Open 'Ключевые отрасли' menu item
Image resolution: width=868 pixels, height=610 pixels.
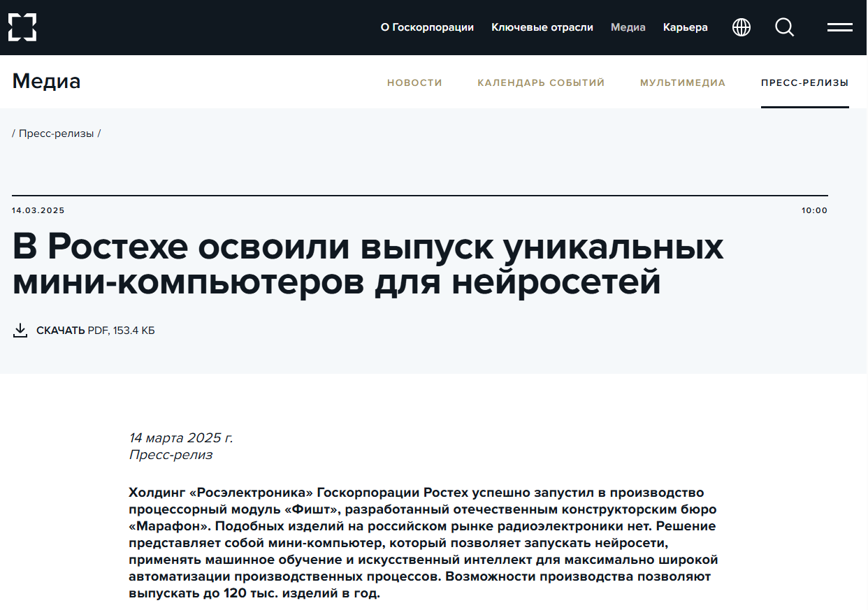coord(542,27)
